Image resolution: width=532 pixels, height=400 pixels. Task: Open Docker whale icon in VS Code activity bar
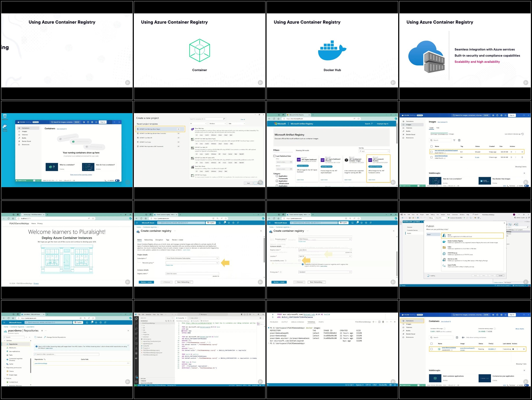pyautogui.click(x=136, y=358)
